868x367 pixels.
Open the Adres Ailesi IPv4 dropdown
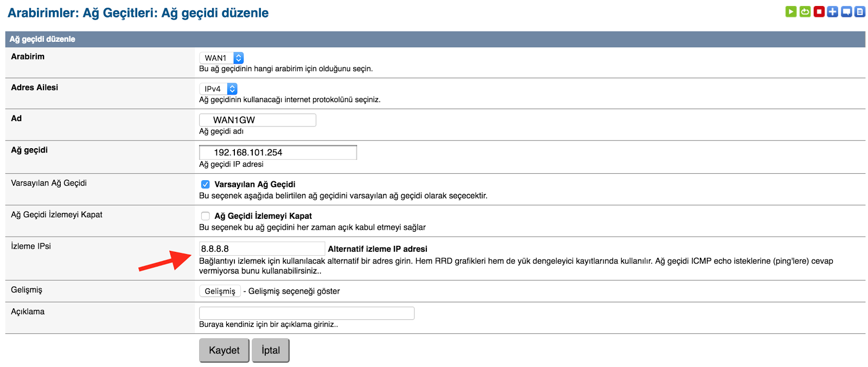pyautogui.click(x=219, y=89)
